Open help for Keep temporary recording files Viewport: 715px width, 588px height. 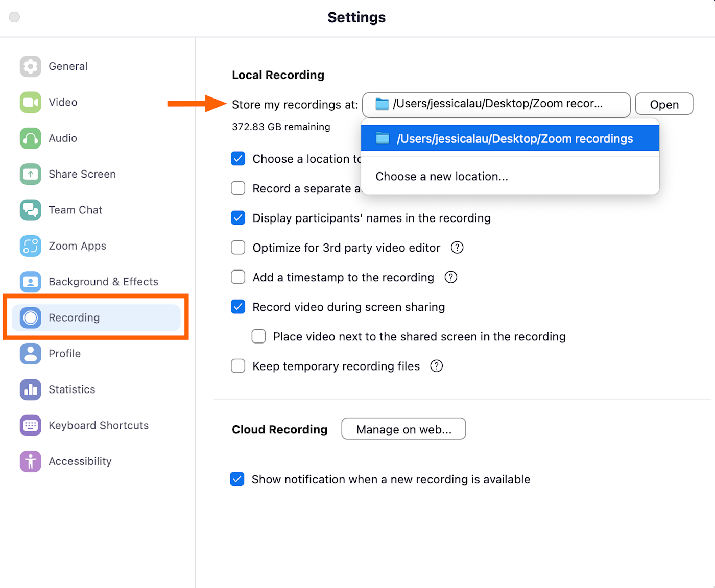437,366
